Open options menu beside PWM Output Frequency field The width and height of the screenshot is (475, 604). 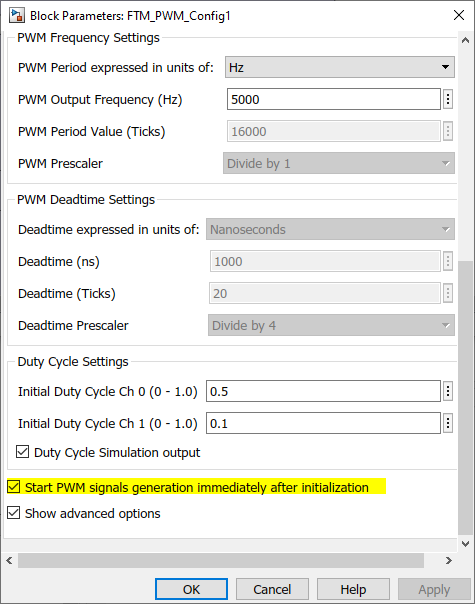coord(448,99)
